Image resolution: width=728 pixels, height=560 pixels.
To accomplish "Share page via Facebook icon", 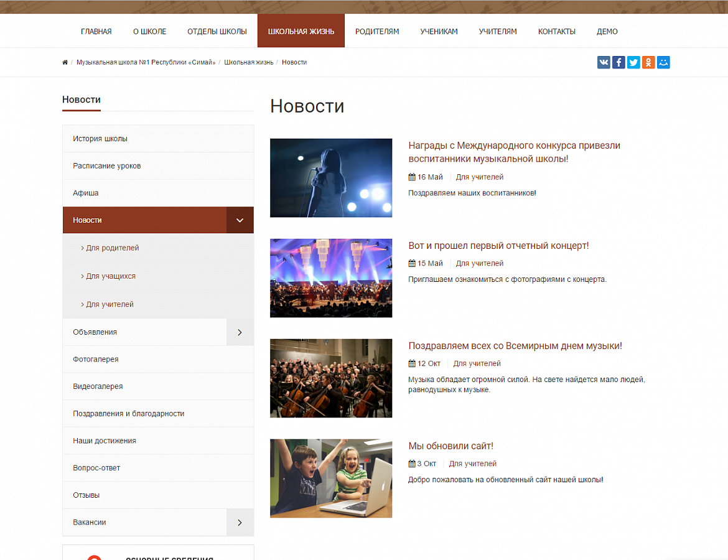I will tap(618, 62).
